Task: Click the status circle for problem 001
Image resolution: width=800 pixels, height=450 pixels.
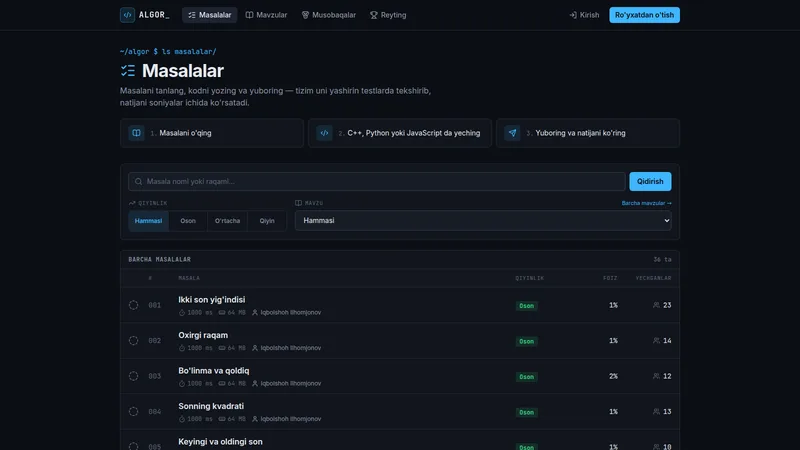Action: point(133,305)
